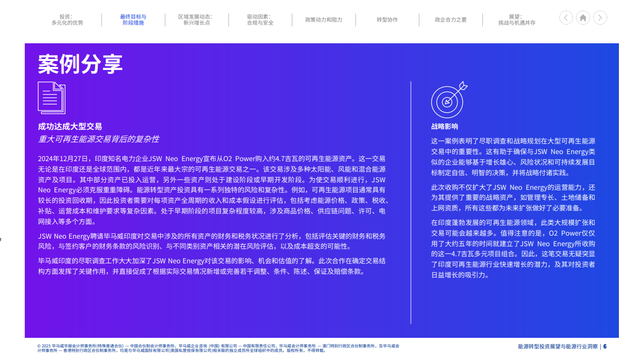This screenshot has height=362, width=644.
Task: Return to home page via home icon
Action: coord(583,18)
